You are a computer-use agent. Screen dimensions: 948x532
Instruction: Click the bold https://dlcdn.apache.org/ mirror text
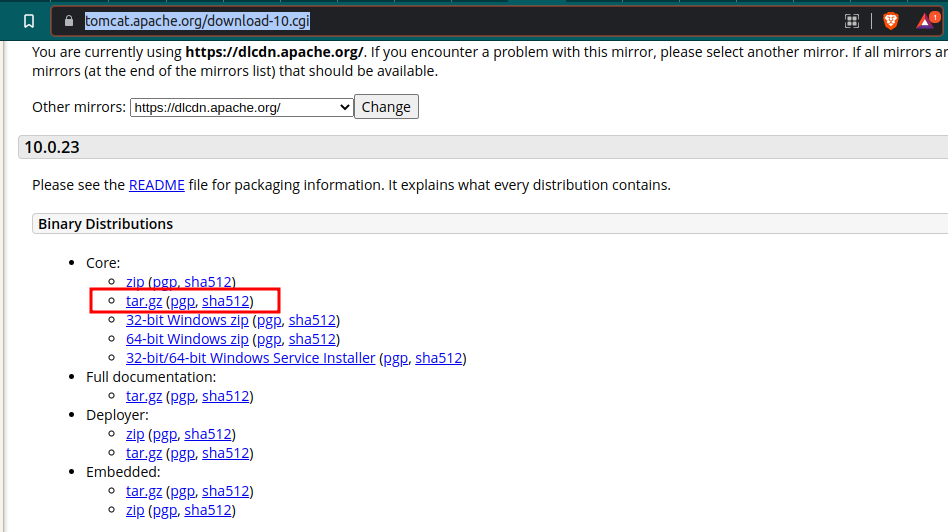click(274, 53)
